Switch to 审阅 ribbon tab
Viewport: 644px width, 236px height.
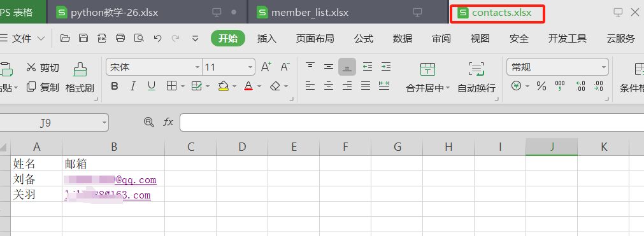[x=441, y=39]
